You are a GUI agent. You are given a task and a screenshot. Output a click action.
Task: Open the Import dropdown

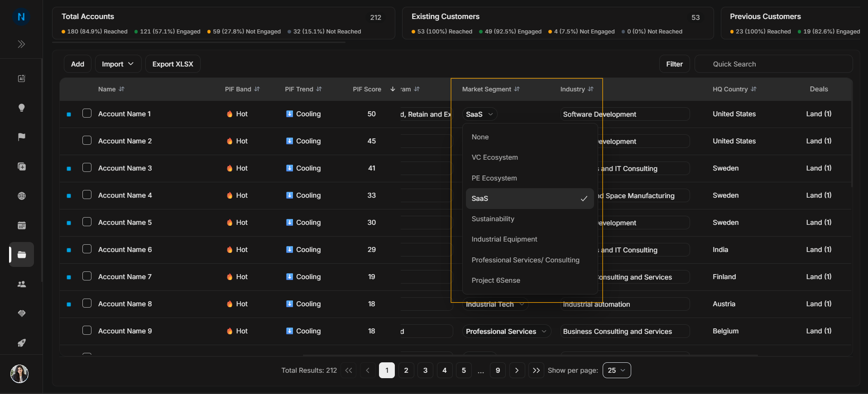118,64
